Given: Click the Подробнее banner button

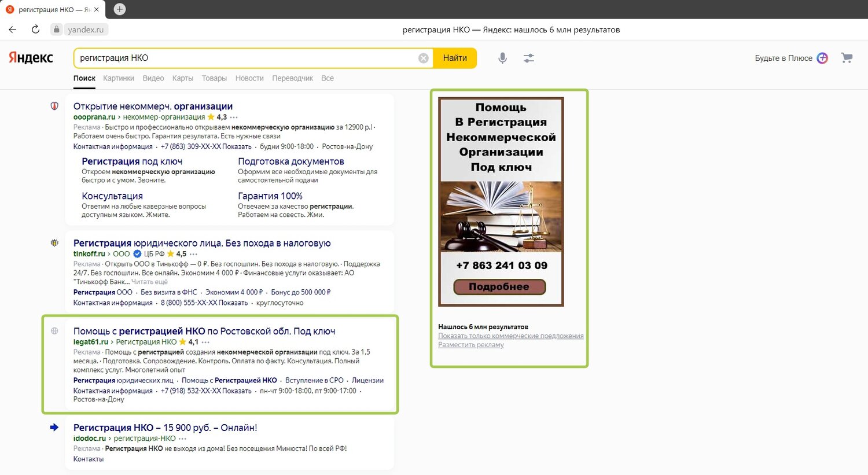Looking at the screenshot, I should tap(499, 286).
